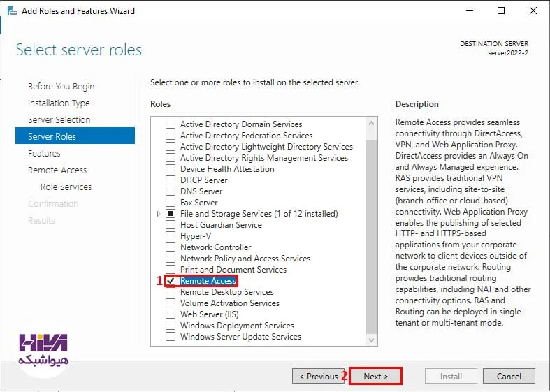
Task: Tick Windows Deployment Services checkbox
Action: pyautogui.click(x=171, y=326)
